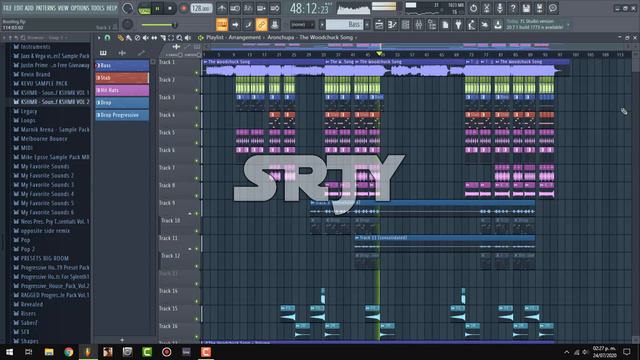Toggle the metronome icon
Viewport: 640px width, 360px height.
coord(222,8)
